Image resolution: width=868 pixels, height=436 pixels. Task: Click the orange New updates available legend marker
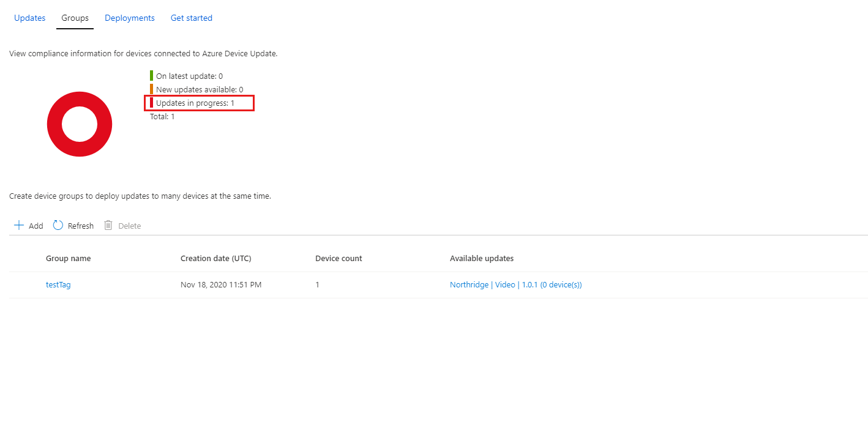pos(151,89)
